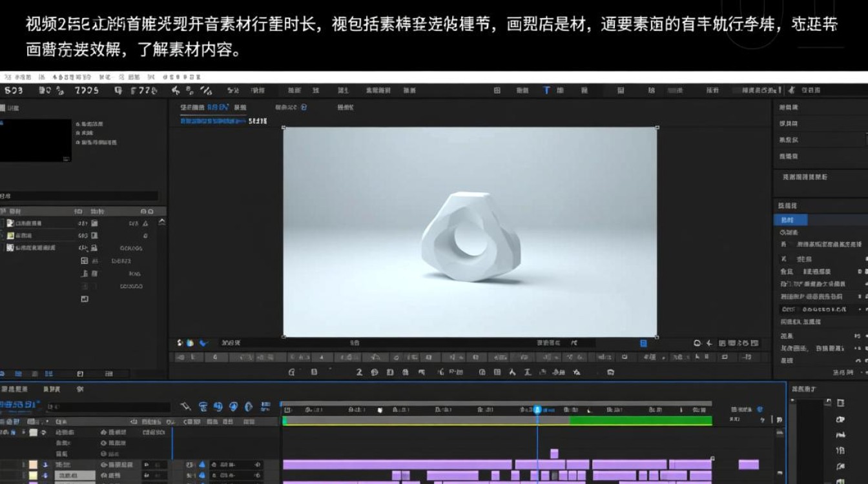Viewport: 868px width, 484px height.
Task: Click the last blue icon in timeline toolbar
Action: [x=265, y=407]
